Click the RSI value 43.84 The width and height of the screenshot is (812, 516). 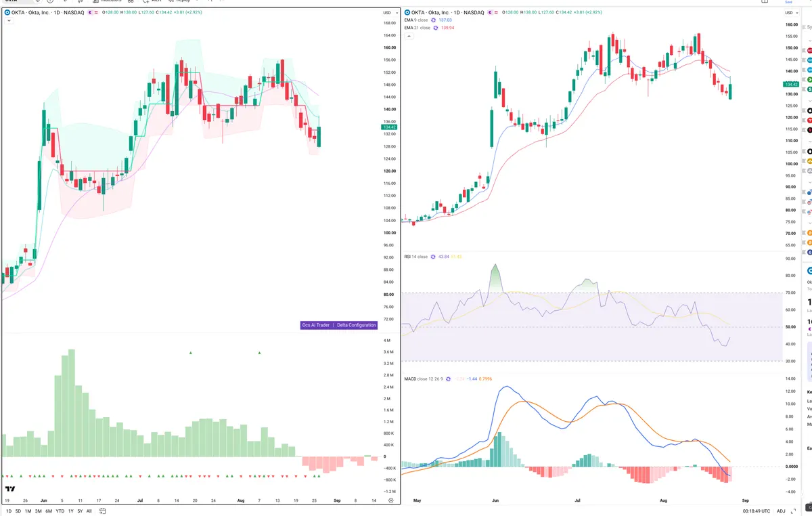(x=444, y=257)
